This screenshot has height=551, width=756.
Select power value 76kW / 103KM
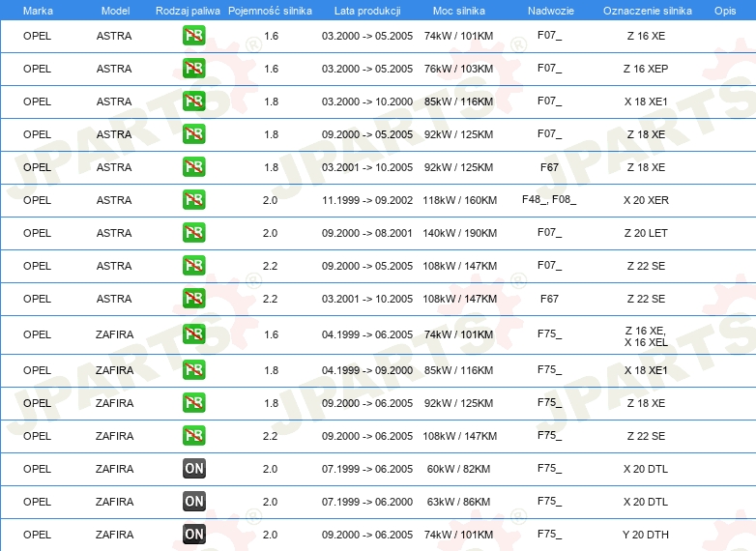(x=458, y=69)
